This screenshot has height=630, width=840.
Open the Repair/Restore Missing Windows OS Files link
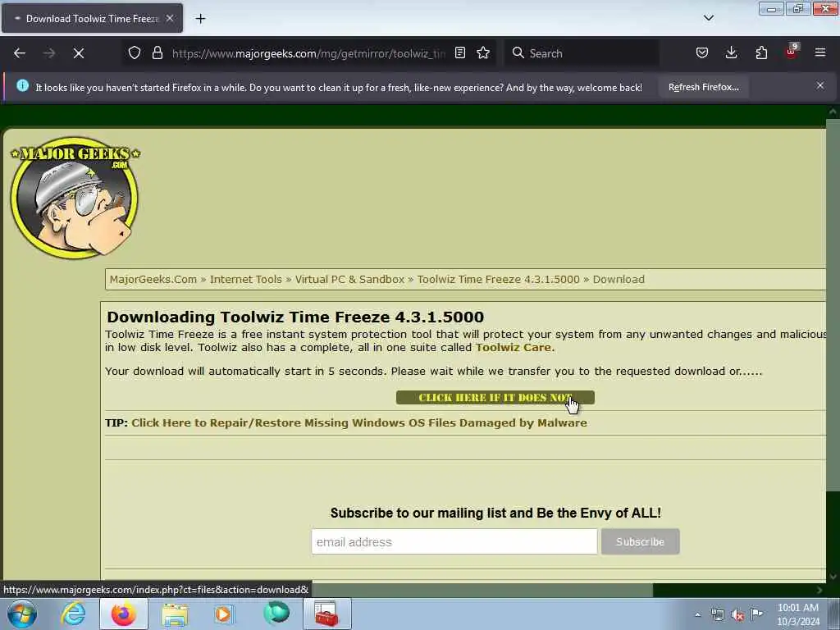click(359, 422)
